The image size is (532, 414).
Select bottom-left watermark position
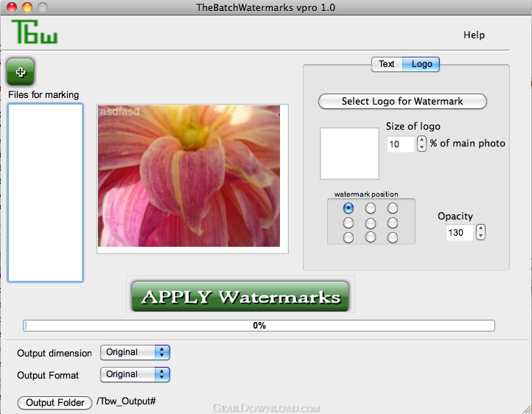click(348, 237)
